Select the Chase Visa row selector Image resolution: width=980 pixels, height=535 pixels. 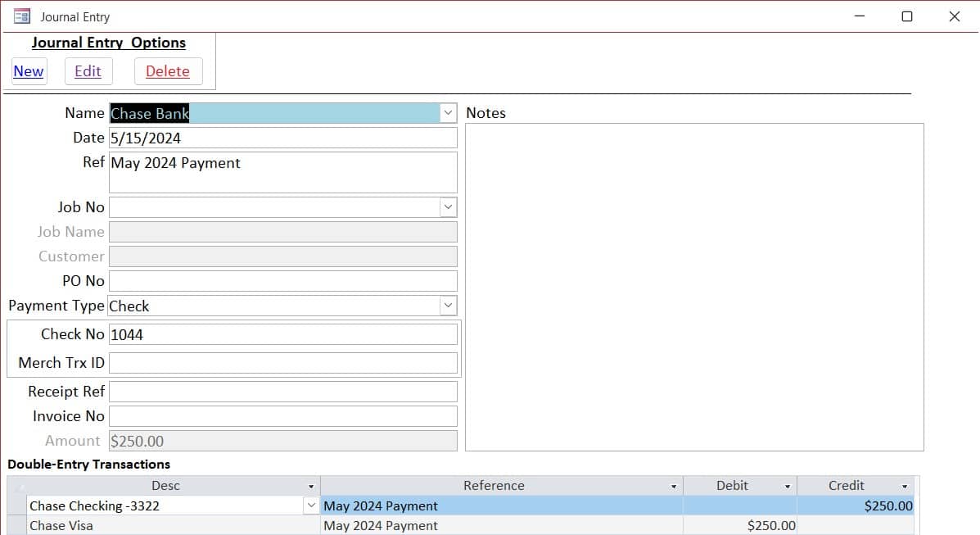(x=17, y=526)
